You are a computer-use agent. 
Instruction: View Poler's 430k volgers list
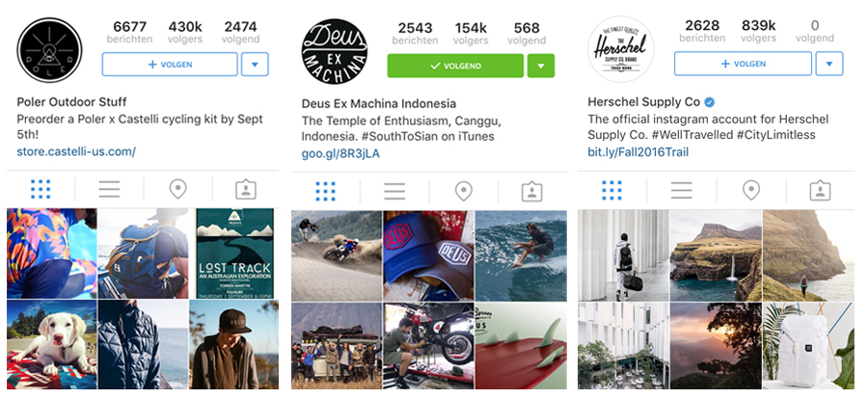click(x=185, y=32)
